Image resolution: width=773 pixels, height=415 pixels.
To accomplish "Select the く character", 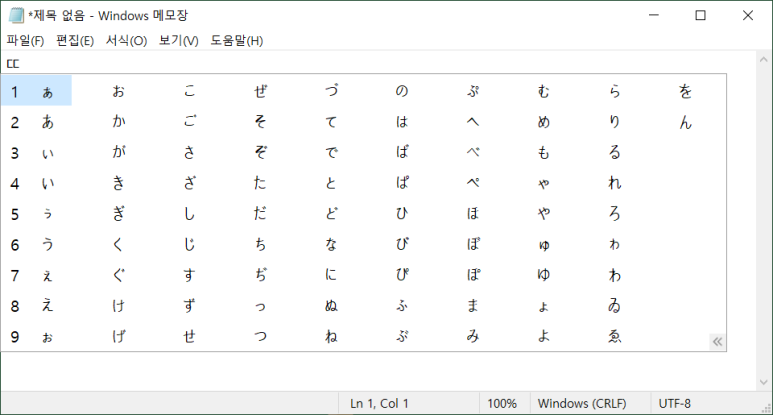I will (x=118, y=244).
